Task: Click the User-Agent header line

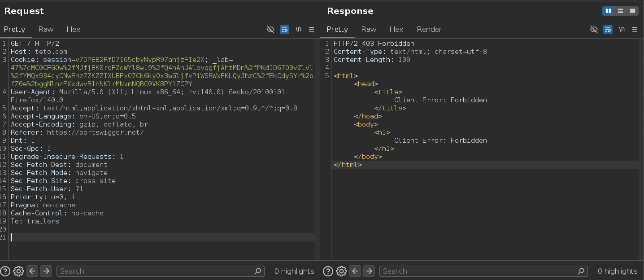Action: 148,96
